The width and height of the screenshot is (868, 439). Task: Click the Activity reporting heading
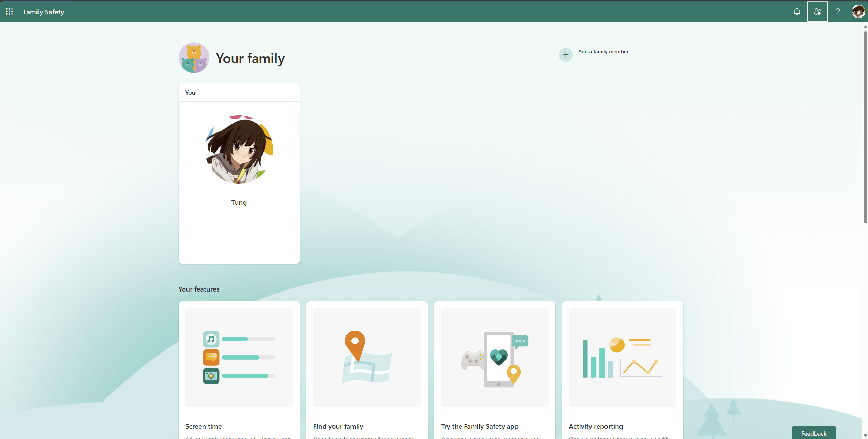click(596, 426)
